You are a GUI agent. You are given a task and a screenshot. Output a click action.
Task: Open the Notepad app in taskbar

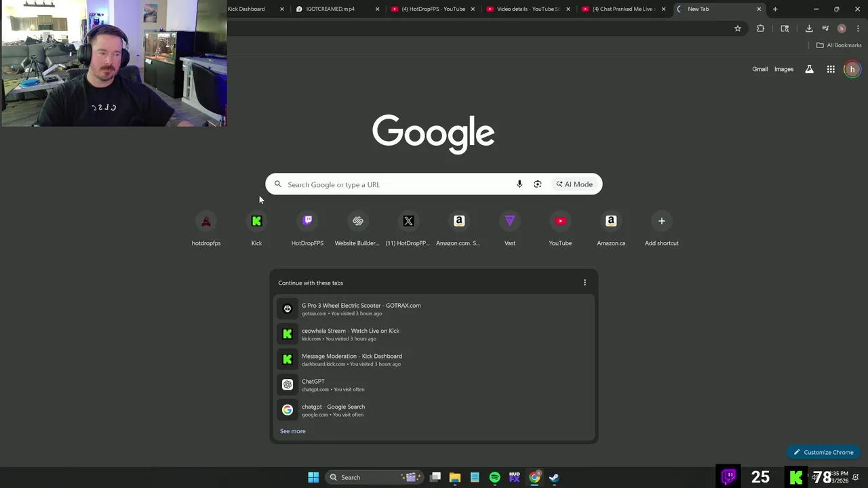point(475,477)
